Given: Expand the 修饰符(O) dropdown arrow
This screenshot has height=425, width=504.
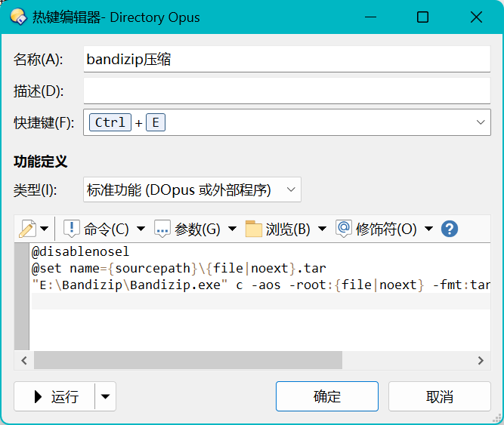Looking at the screenshot, I should 428,229.
